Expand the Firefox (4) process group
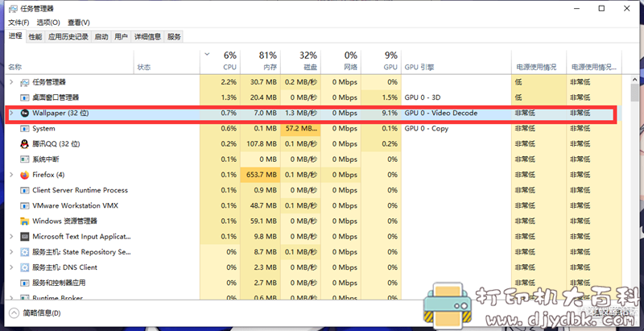 point(11,175)
